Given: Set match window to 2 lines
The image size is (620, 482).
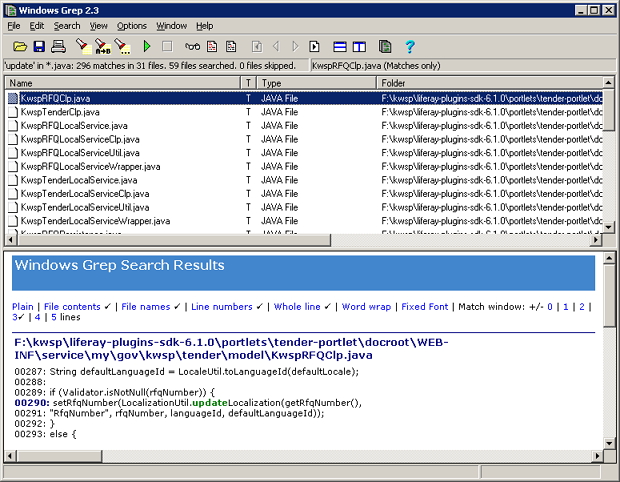Looking at the screenshot, I should pyautogui.click(x=582, y=307).
